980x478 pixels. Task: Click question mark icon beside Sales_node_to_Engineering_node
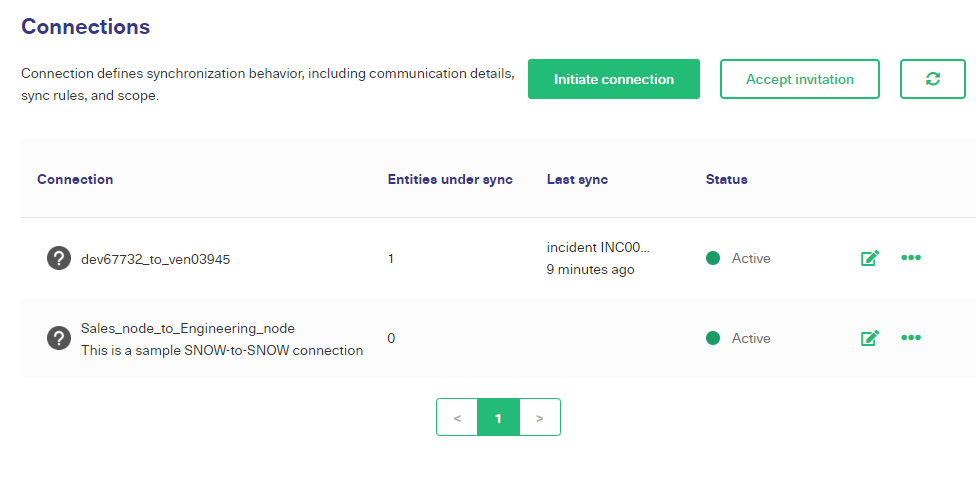(59, 338)
